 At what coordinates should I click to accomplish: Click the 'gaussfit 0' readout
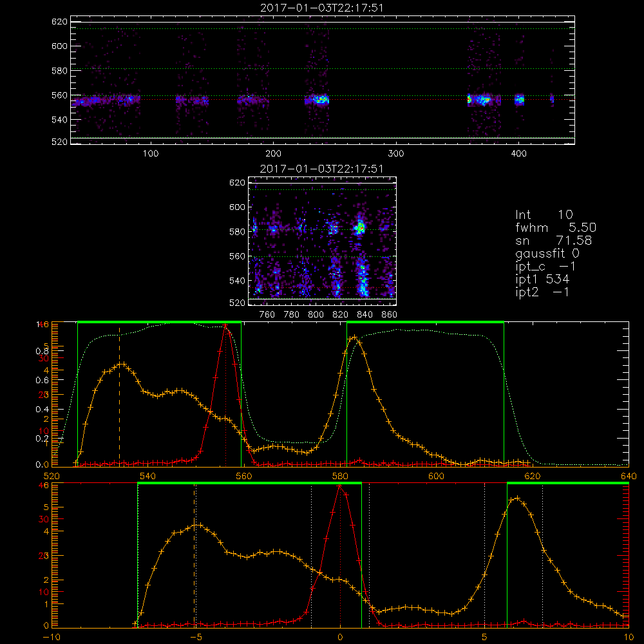point(547,253)
